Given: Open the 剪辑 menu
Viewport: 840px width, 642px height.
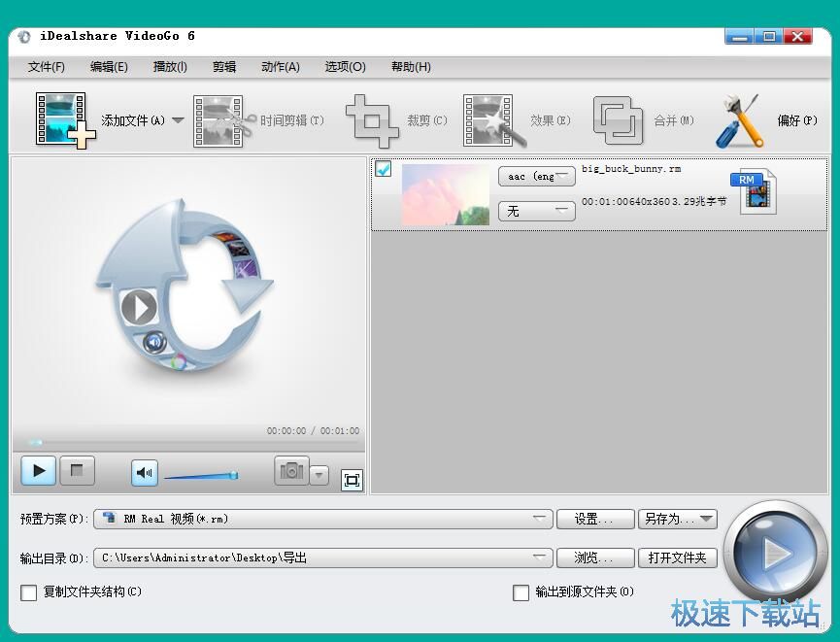Looking at the screenshot, I should point(224,67).
